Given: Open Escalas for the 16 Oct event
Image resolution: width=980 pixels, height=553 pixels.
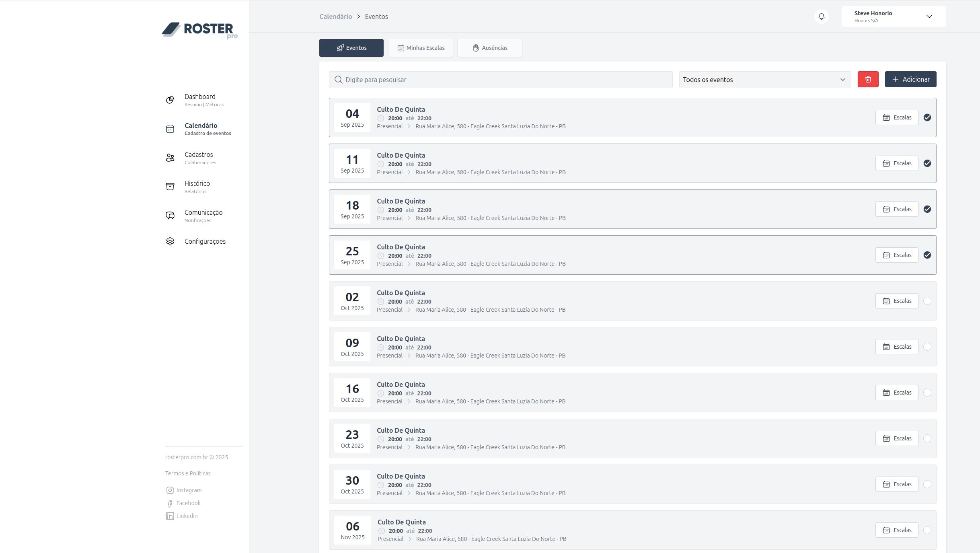Looking at the screenshot, I should [897, 393].
